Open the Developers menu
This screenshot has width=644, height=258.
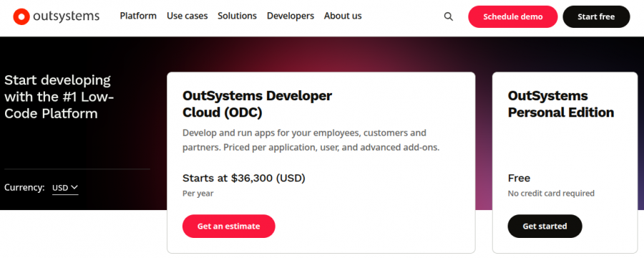coord(291,16)
